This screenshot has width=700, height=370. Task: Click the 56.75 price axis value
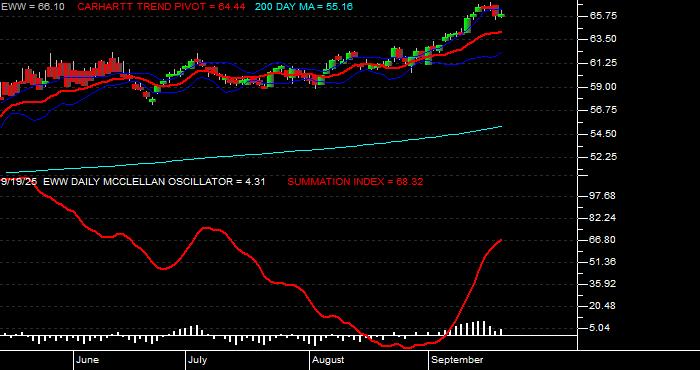(603, 110)
